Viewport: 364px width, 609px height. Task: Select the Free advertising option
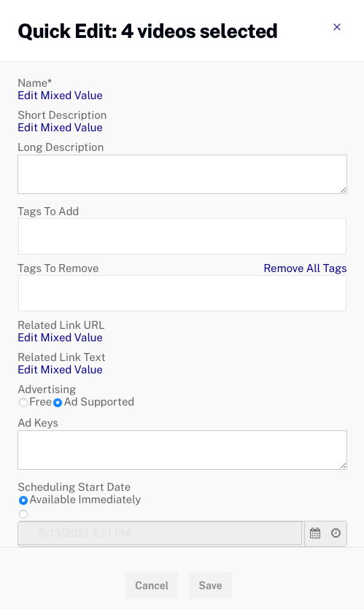click(23, 403)
